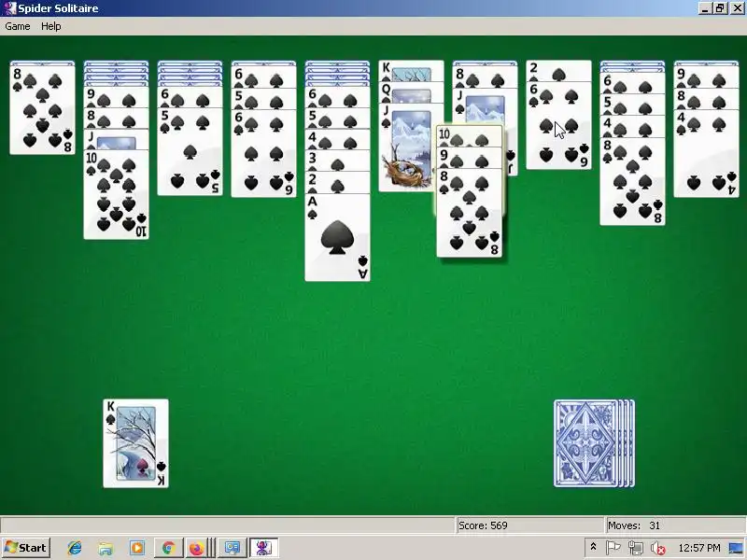Pick the 3 of spades in the fifth column
Viewport: 747px width, 560px height.
[x=337, y=161]
